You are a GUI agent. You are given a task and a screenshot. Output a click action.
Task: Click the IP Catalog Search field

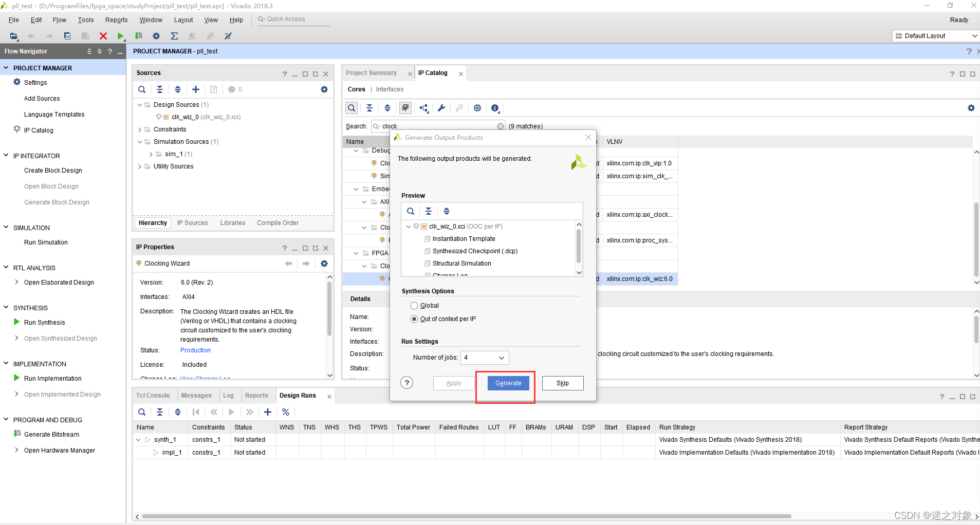[438, 126]
